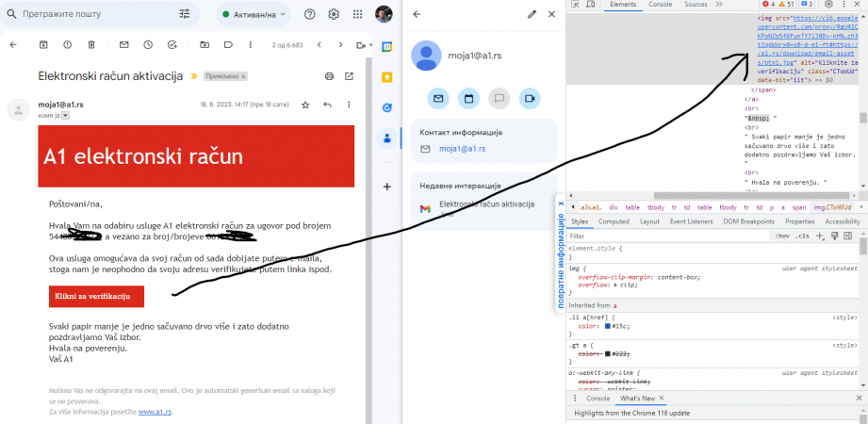Open Gmail settings gear

coord(334,14)
